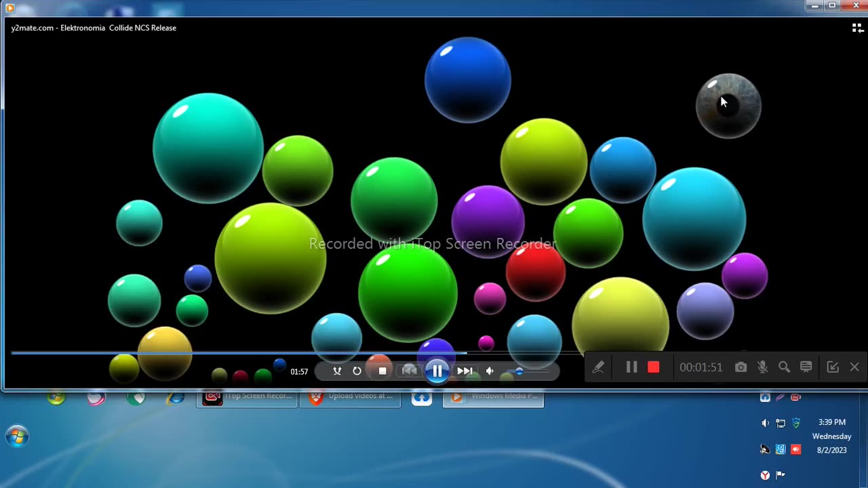This screenshot has height=488, width=868.
Task: Pause the iTop screen recording
Action: tap(631, 367)
